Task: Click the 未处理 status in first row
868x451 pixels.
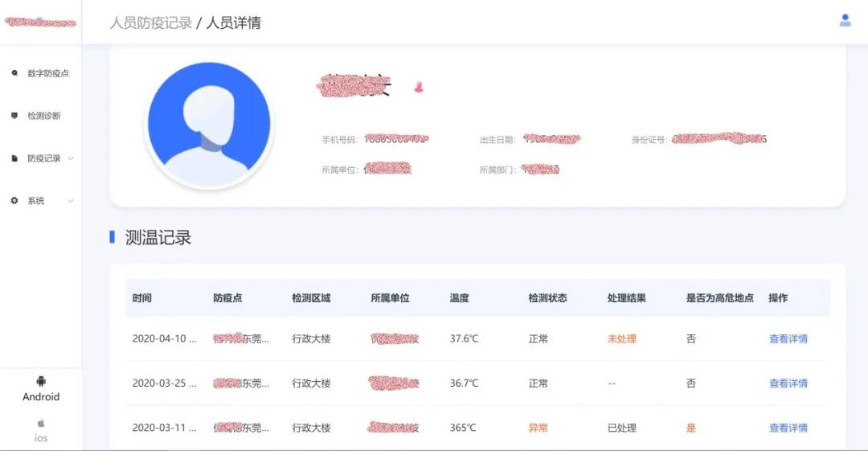Action: (x=621, y=339)
